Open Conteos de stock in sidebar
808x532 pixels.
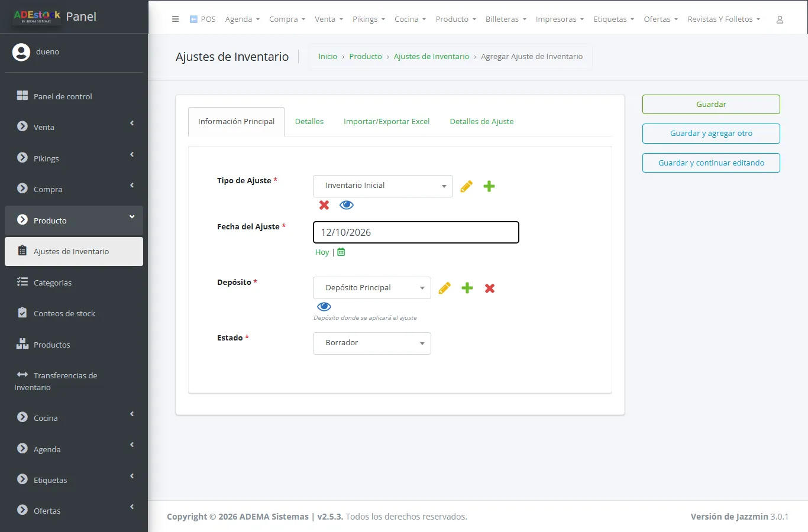coord(74,313)
